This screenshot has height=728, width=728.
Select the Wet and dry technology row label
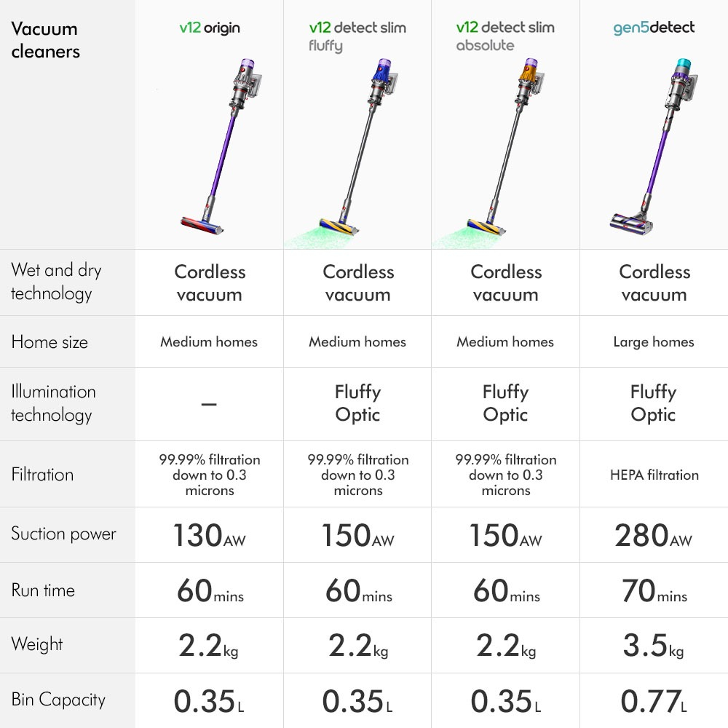click(x=56, y=282)
